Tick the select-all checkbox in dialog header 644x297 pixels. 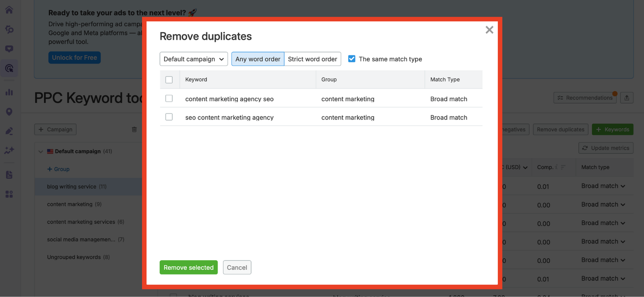(169, 80)
